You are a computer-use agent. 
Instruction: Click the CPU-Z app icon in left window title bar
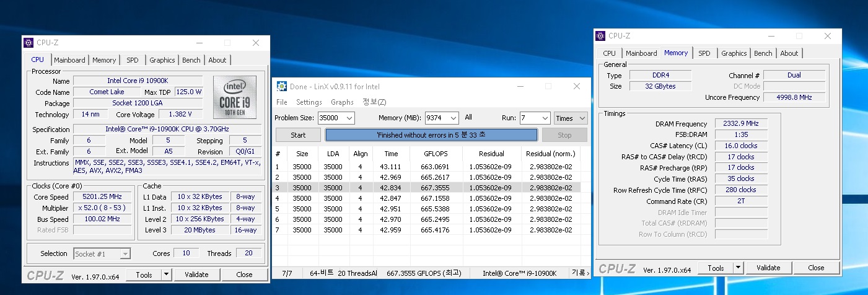[x=28, y=43]
